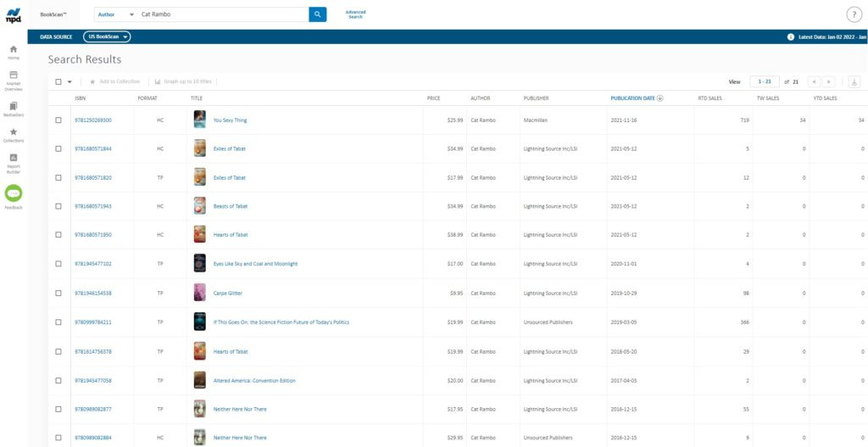Open the US BookScan data source dropdown
Viewport: 868px width, 447px height.
[107, 37]
